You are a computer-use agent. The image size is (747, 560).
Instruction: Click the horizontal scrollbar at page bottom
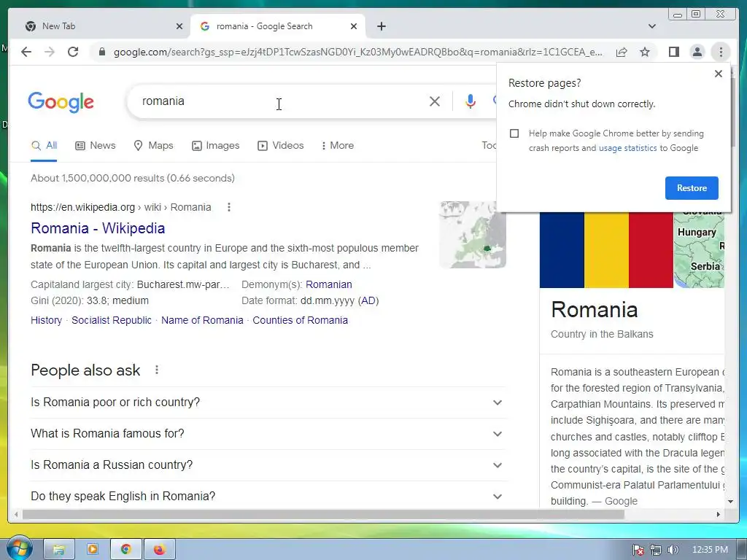click(323, 515)
